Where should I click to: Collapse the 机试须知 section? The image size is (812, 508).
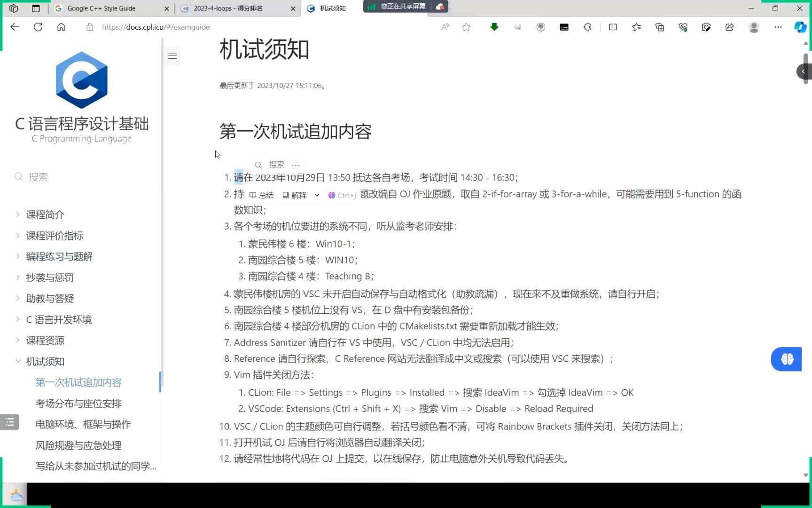(18, 361)
